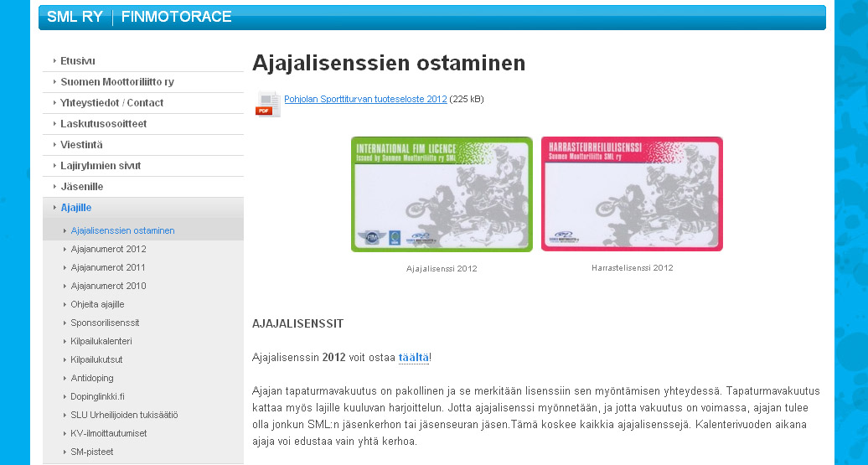Open Ajajanumerot 2012 page

pos(109,249)
